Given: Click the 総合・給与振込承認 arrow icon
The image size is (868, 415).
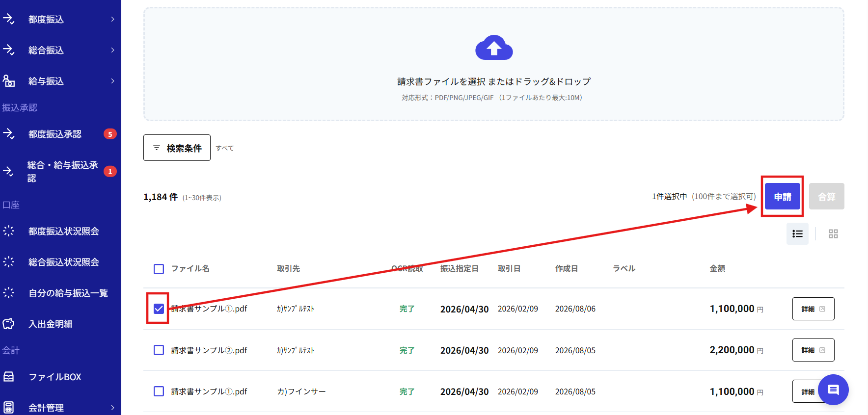Looking at the screenshot, I should point(9,172).
